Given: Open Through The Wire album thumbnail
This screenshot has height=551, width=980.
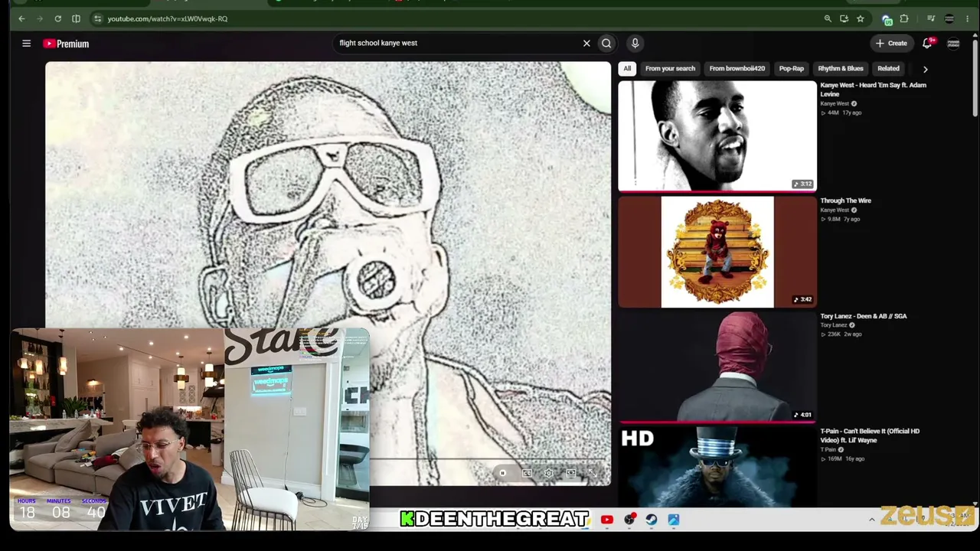Looking at the screenshot, I should [x=717, y=252].
